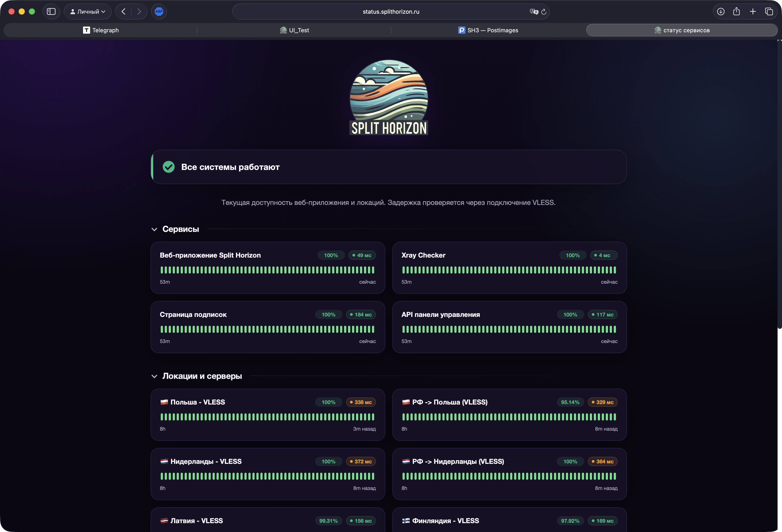Click the 372 мс latency badge

pos(361,461)
